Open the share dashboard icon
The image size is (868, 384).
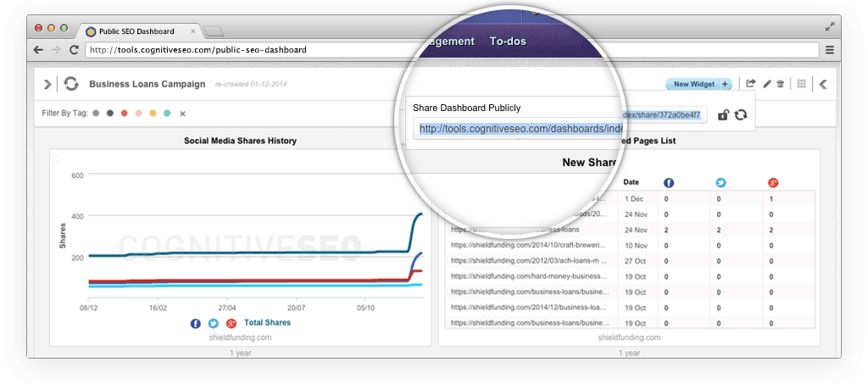coord(751,84)
